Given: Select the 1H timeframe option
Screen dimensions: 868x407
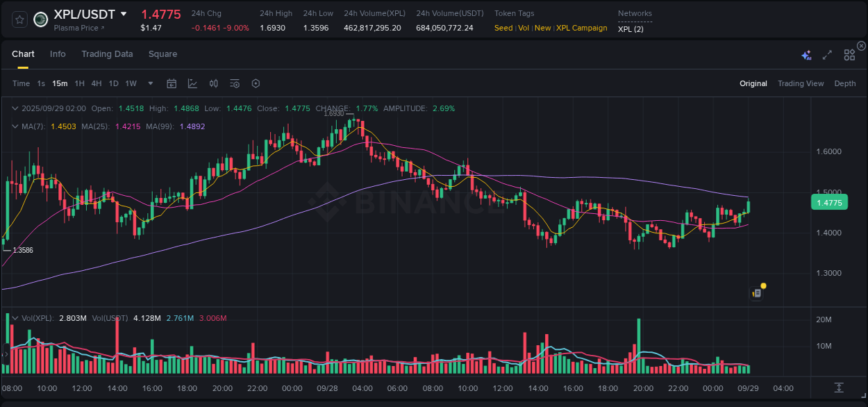Looking at the screenshot, I should point(79,83).
